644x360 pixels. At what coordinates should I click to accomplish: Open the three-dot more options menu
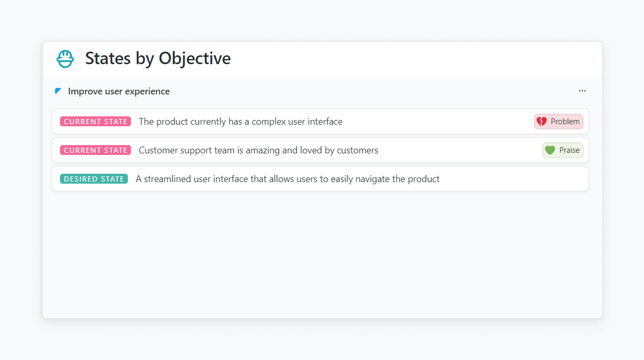click(x=582, y=91)
